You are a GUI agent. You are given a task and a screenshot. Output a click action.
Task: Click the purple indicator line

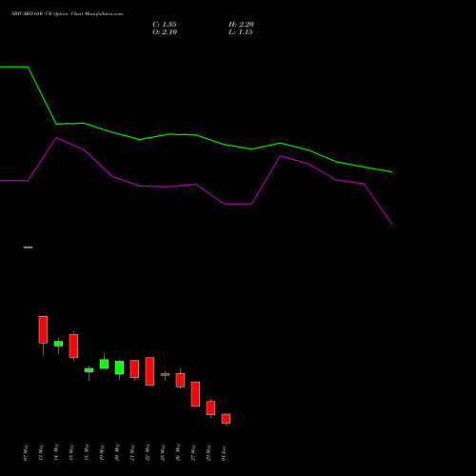pyautogui.click(x=196, y=184)
